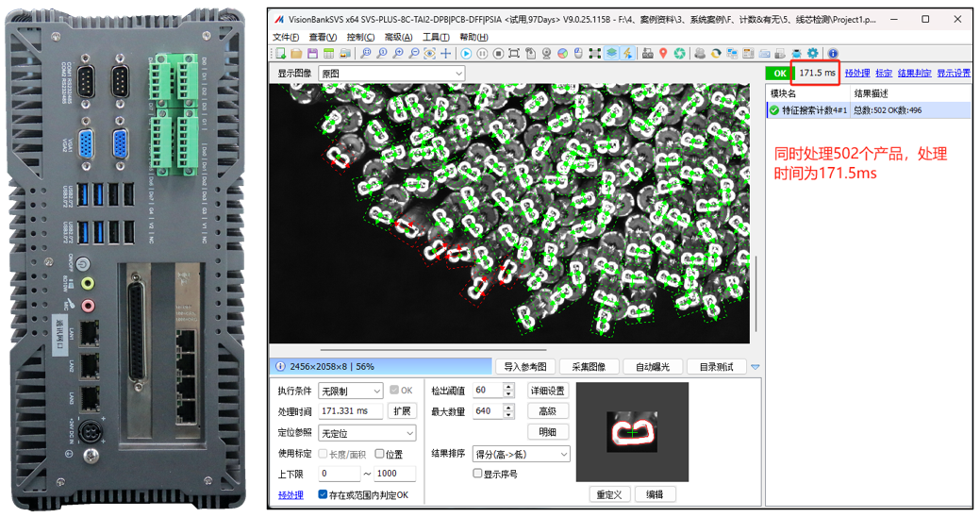Enable the 位置 checkbox
Image resolution: width=980 pixels, height=517 pixels.
379,454
